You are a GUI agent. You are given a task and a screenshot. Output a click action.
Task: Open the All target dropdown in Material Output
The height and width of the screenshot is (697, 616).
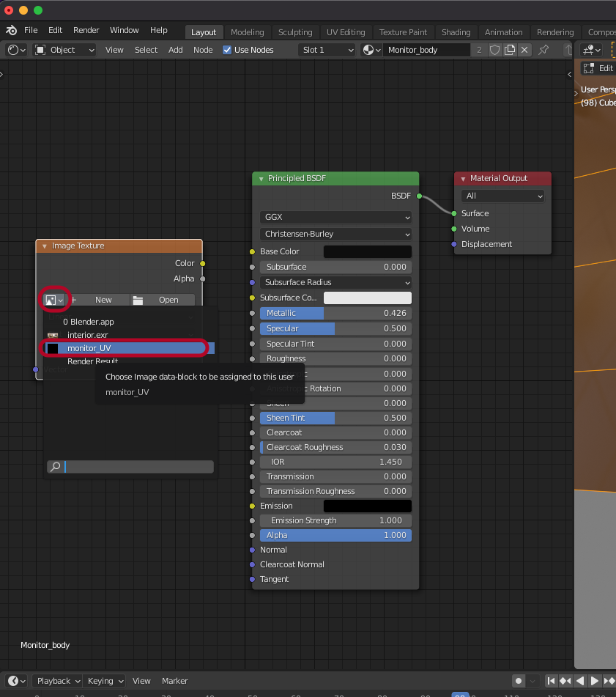tap(502, 196)
